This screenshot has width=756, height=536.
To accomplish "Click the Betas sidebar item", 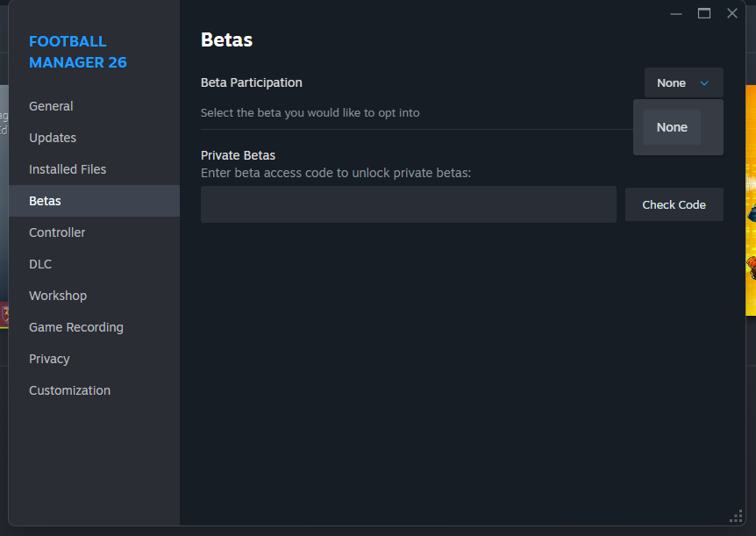I will tap(45, 201).
